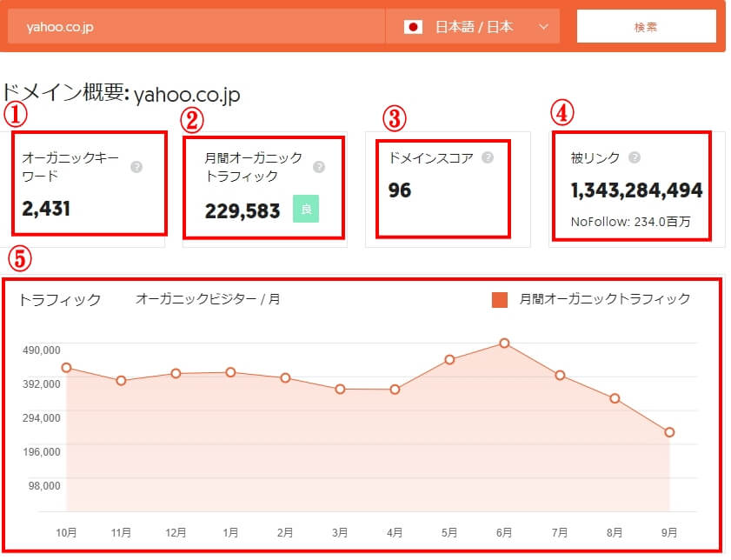Open the 日本語 / 日本 language dropdown
This screenshot has width=731, height=560.
click(x=472, y=27)
